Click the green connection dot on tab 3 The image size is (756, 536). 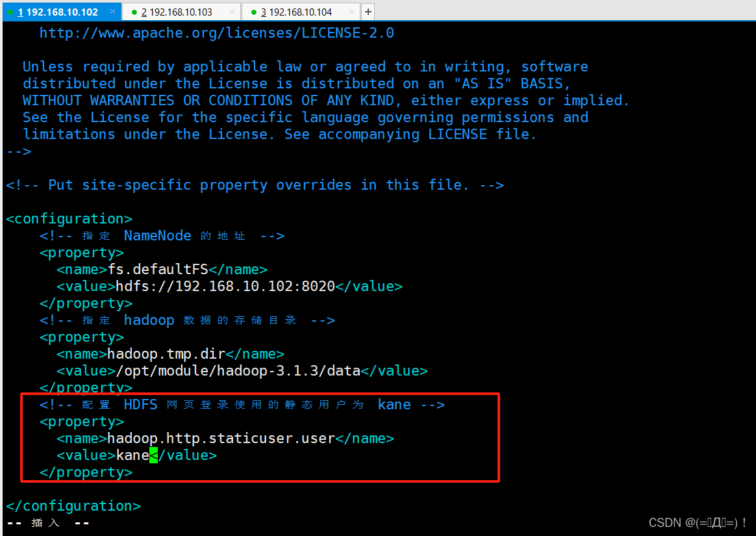(x=253, y=11)
